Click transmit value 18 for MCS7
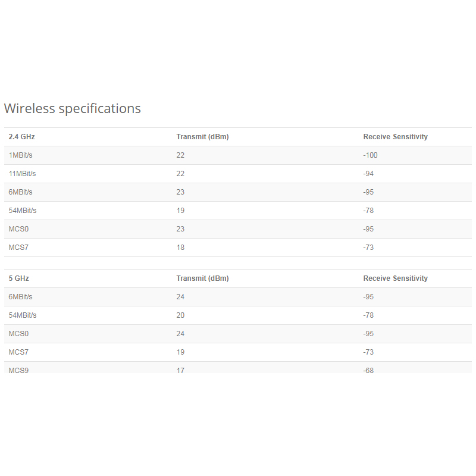The height and width of the screenshot is (476, 476). pyautogui.click(x=180, y=248)
